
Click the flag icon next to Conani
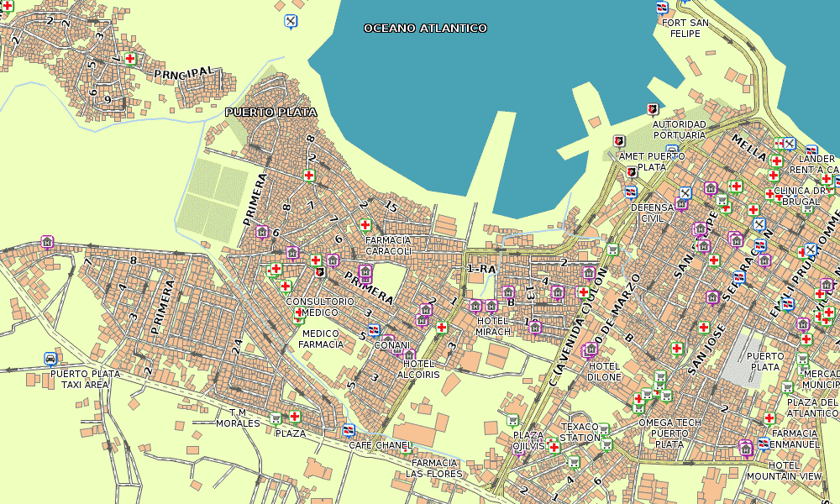[x=372, y=330]
